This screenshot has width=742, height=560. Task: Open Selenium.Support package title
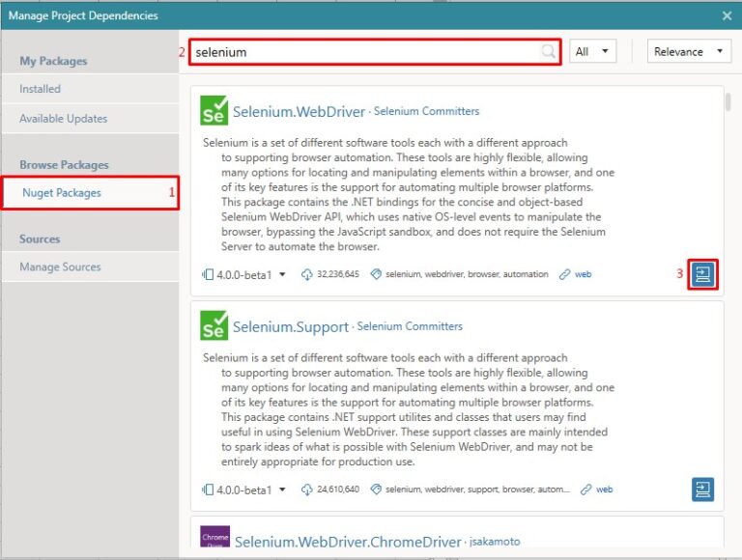click(x=291, y=326)
